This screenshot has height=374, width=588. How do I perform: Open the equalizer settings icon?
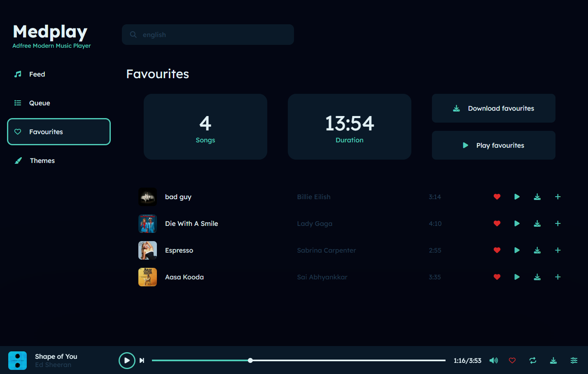click(574, 360)
